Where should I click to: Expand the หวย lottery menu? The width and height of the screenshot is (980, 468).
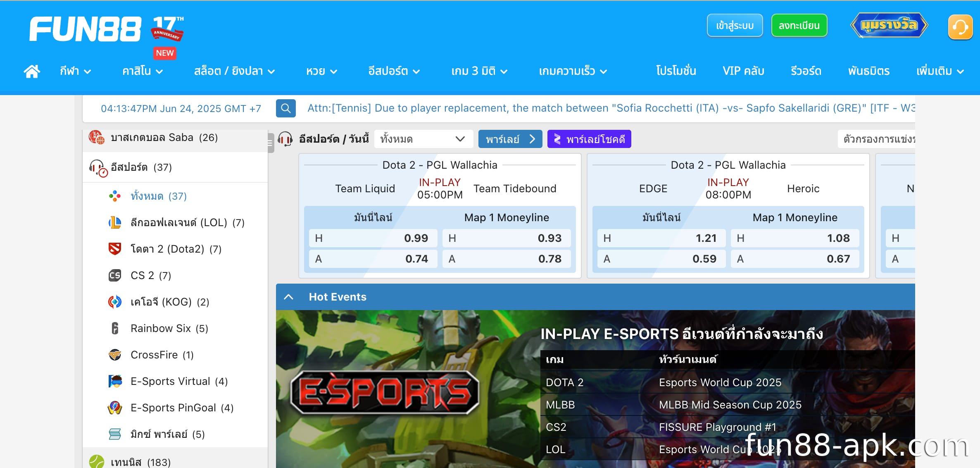click(321, 71)
